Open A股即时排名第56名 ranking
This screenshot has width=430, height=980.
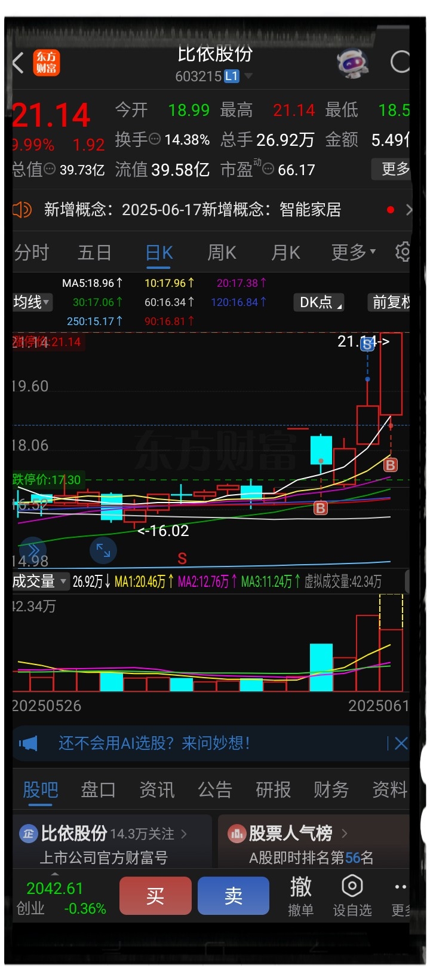pos(311,858)
